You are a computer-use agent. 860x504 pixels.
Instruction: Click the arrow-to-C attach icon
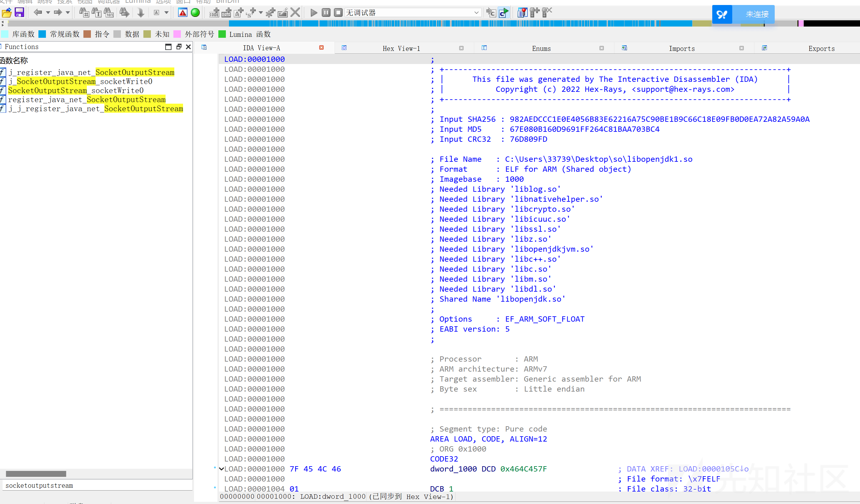coord(491,13)
